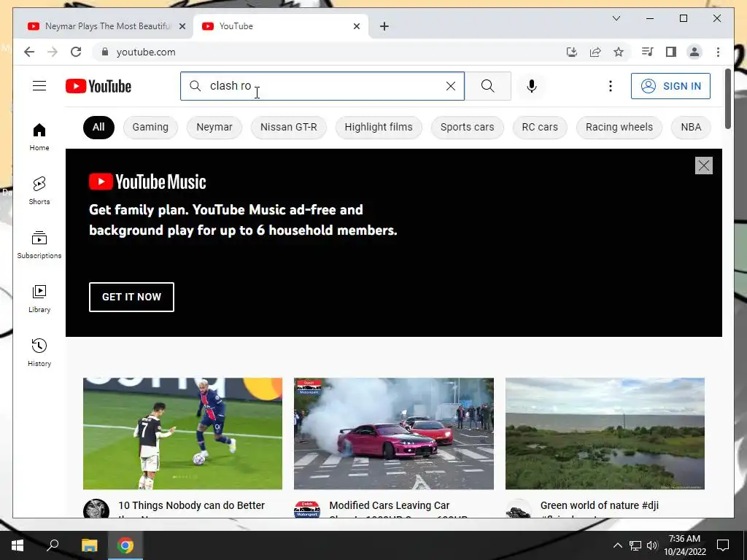Submit search with the magnifier button
The image size is (747, 560).
tap(488, 86)
